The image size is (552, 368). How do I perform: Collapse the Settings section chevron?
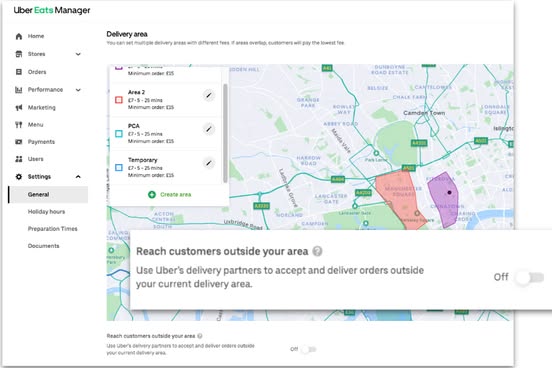pyautogui.click(x=78, y=177)
